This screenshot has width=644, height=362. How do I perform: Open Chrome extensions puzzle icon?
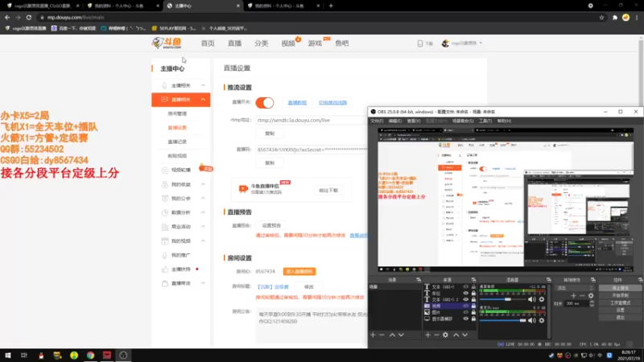(x=615, y=18)
